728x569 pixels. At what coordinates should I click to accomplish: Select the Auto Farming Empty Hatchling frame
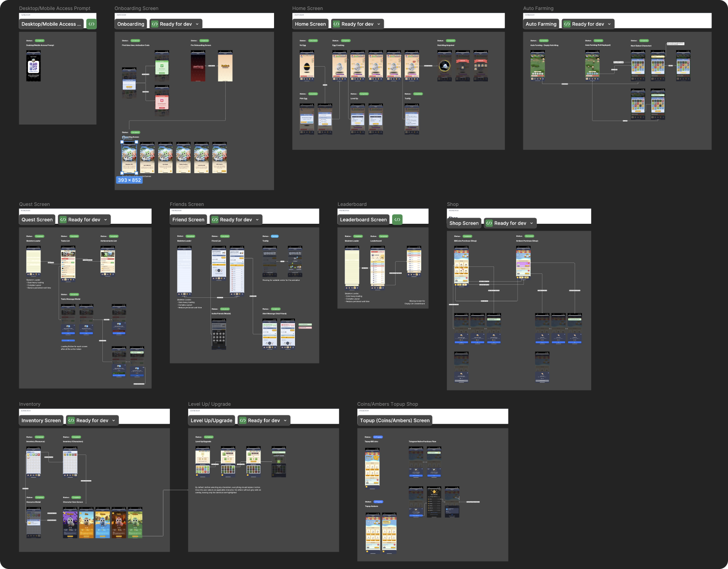(x=538, y=66)
